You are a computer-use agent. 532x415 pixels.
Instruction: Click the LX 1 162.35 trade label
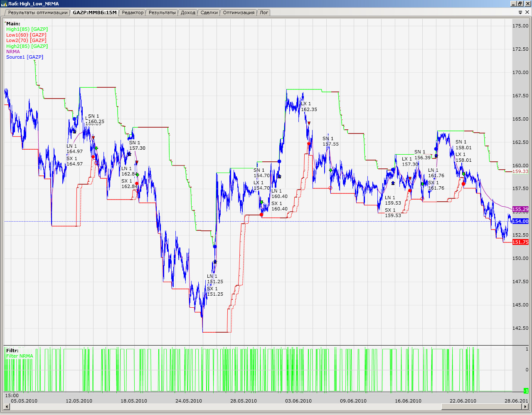coord(309,106)
